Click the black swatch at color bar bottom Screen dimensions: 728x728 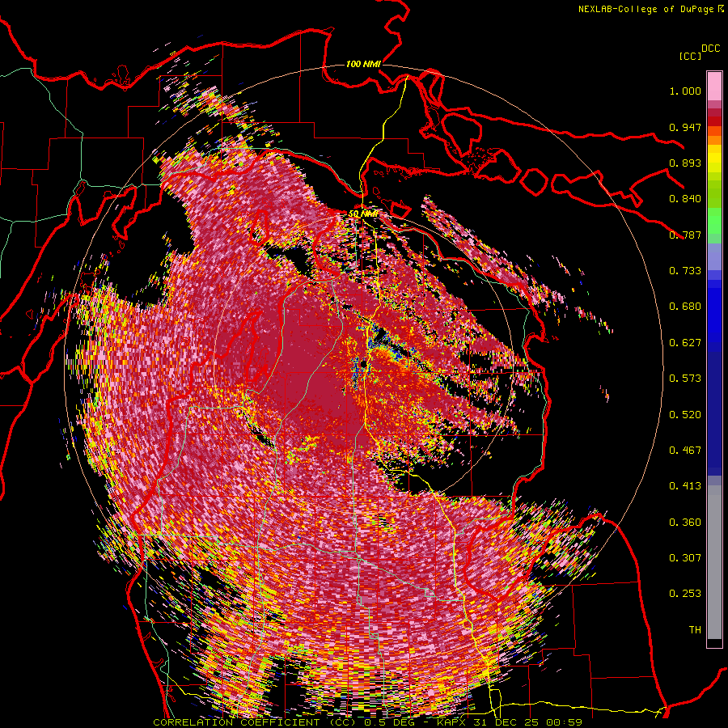(714, 642)
